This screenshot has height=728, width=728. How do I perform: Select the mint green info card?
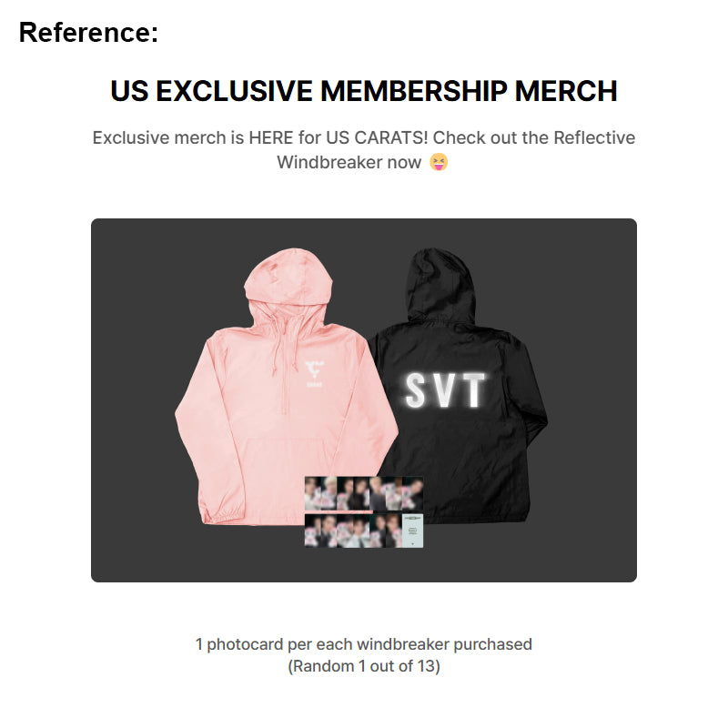[412, 531]
